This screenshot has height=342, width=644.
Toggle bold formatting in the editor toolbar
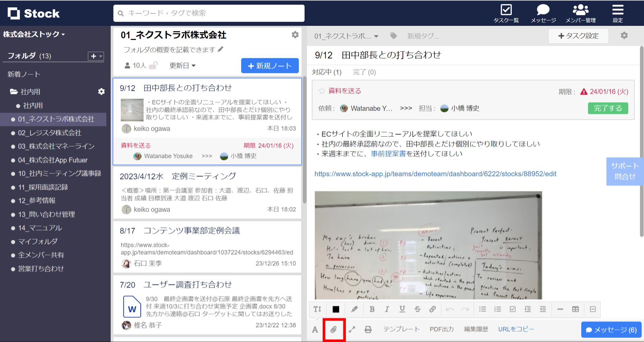372,309
